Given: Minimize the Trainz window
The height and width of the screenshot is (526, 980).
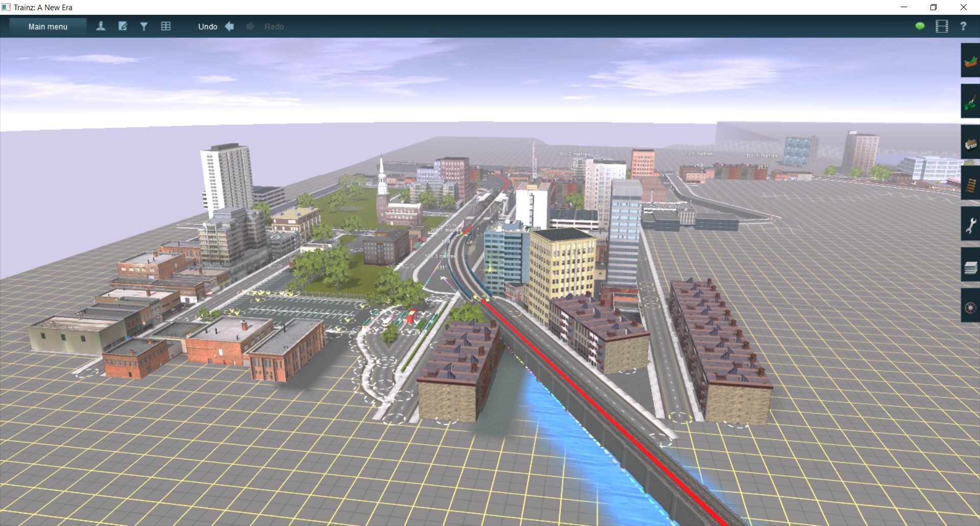Looking at the screenshot, I should tap(904, 7).
